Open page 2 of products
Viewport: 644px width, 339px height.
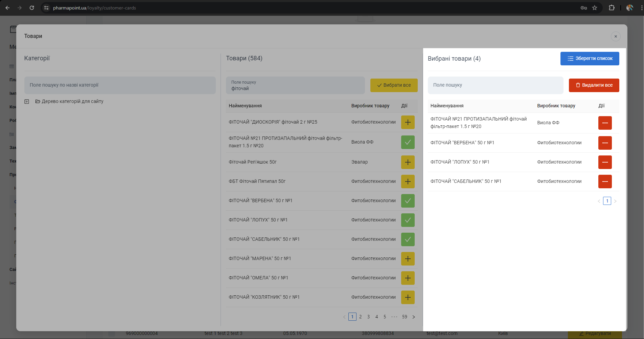point(360,317)
